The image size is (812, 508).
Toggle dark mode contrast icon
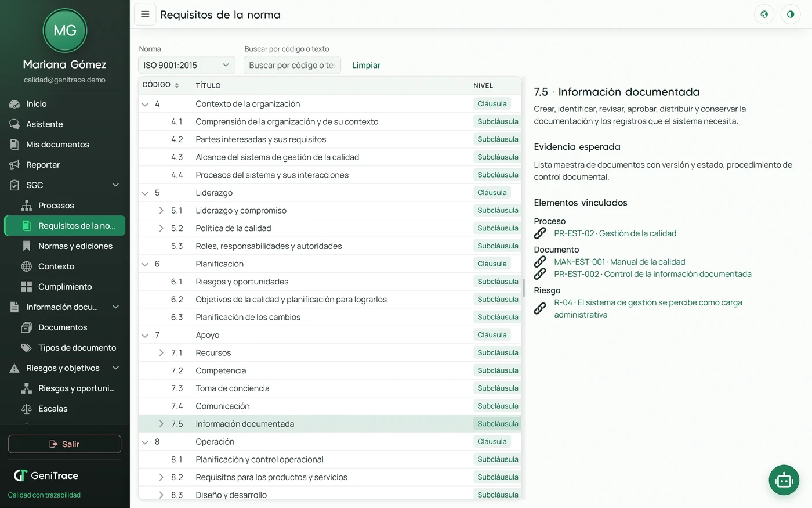click(790, 15)
